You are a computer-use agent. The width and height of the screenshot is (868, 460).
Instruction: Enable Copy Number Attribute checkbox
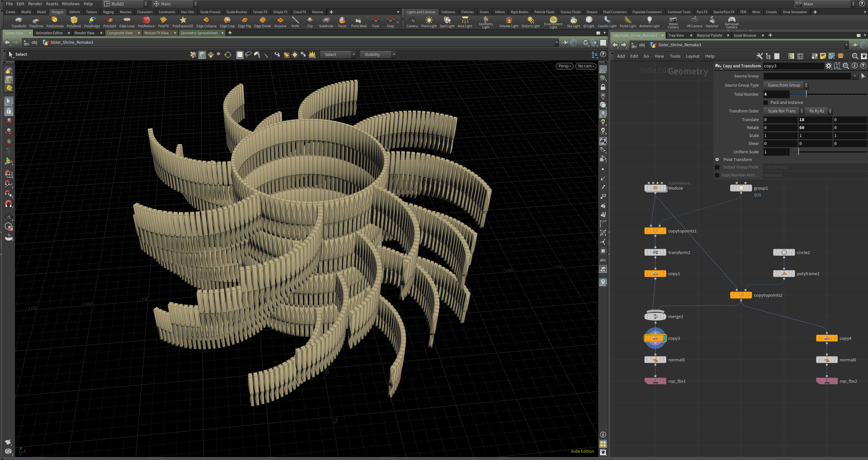click(x=717, y=175)
